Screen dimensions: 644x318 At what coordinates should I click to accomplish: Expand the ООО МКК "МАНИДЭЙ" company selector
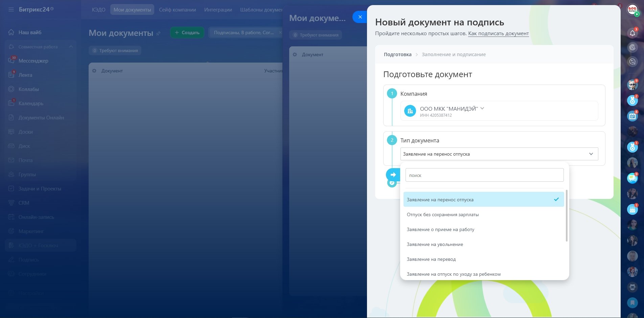pos(452,109)
